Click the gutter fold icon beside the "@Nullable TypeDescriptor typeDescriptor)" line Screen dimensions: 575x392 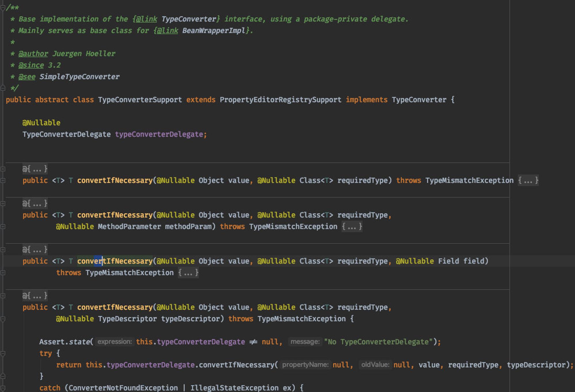coord(3,319)
